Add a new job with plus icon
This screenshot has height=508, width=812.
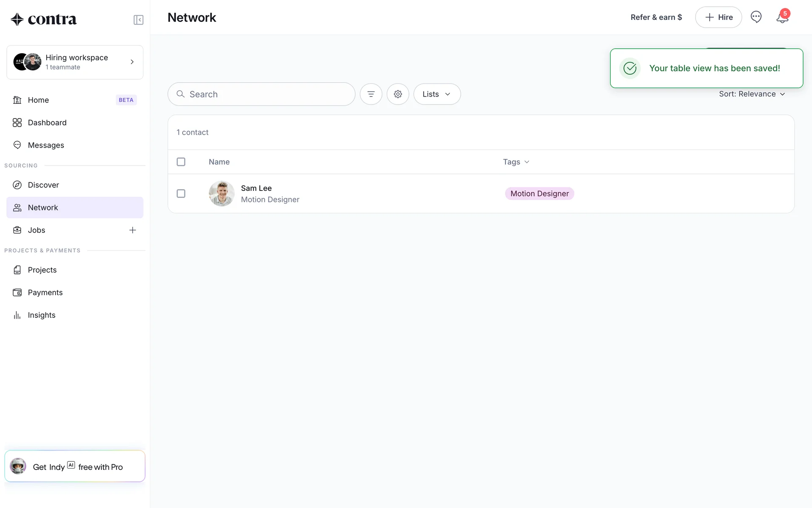click(x=132, y=230)
